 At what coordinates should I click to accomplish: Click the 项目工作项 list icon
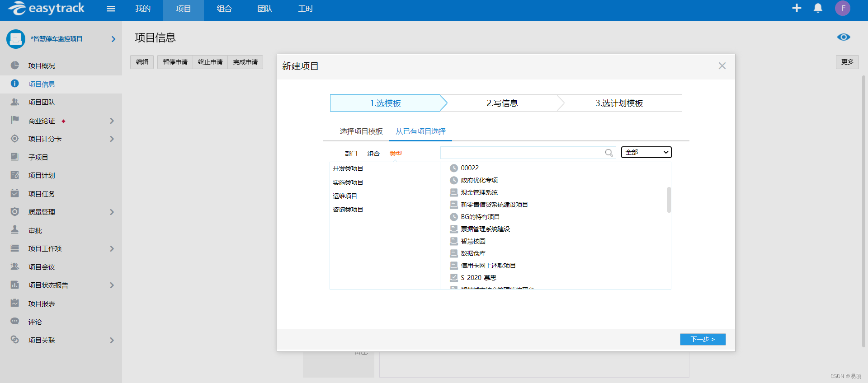click(x=15, y=248)
